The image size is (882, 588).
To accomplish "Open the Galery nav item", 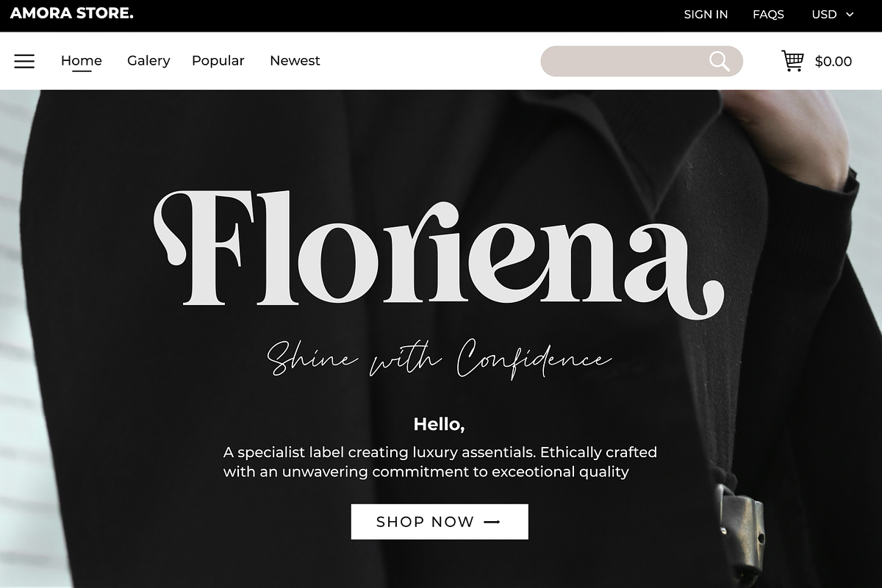I will click(x=148, y=61).
